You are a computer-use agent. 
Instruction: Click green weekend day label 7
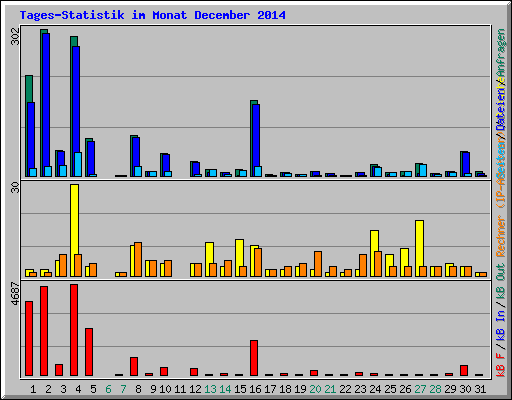(x=123, y=389)
